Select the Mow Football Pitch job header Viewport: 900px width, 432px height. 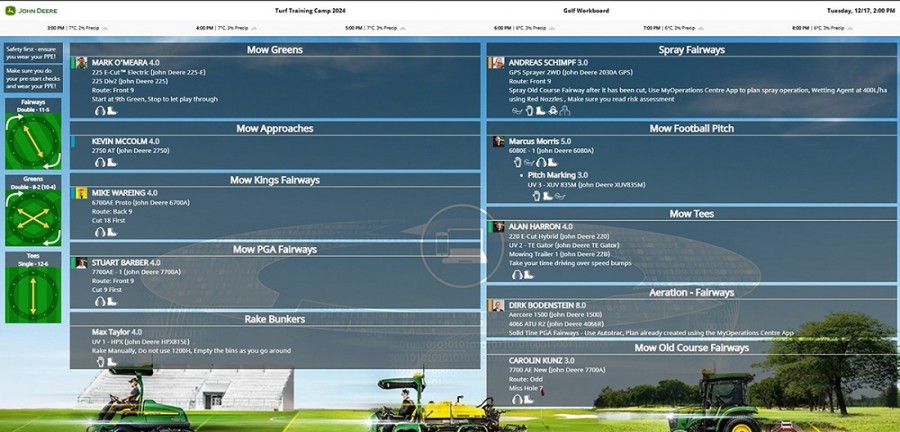pyautogui.click(x=692, y=129)
